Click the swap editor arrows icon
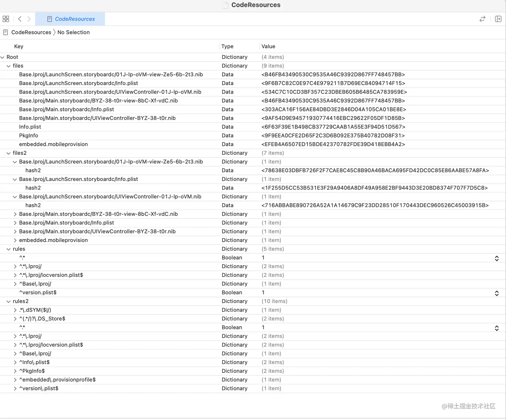Screen dimensions: 506x420 [482, 19]
